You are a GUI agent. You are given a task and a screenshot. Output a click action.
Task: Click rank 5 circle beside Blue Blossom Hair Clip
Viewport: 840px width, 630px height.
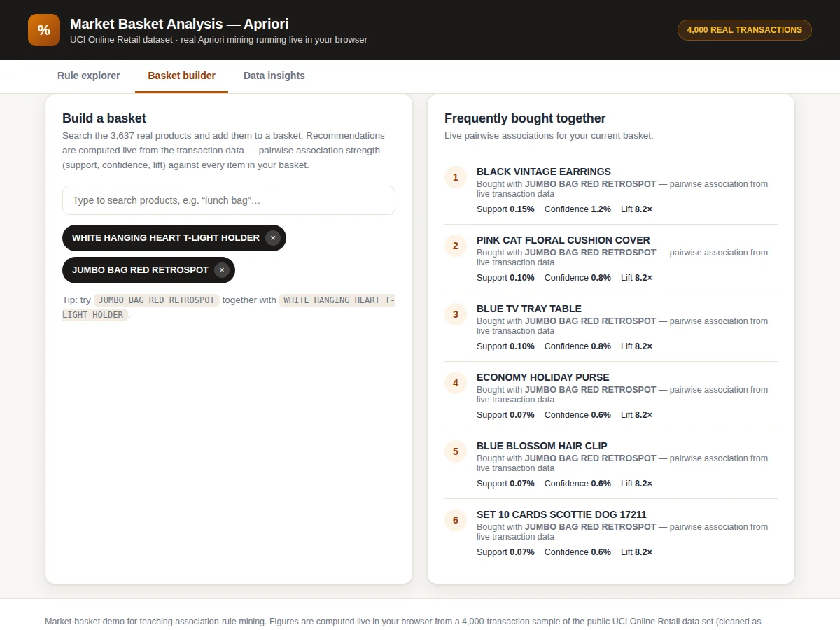coord(456,451)
